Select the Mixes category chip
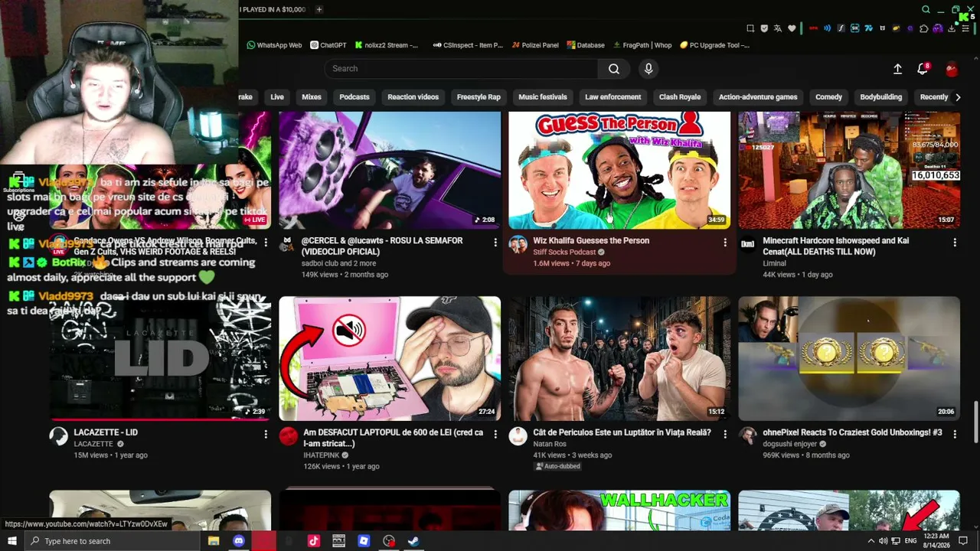 tap(312, 97)
